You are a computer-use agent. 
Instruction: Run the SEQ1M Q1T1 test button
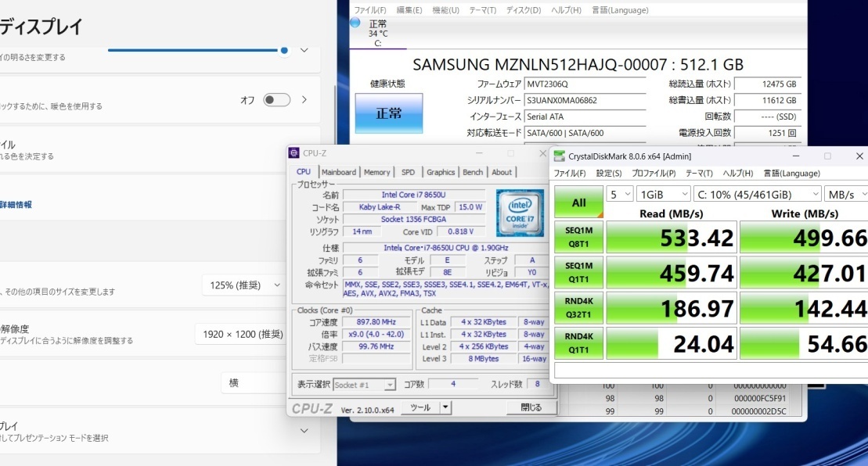(579, 273)
